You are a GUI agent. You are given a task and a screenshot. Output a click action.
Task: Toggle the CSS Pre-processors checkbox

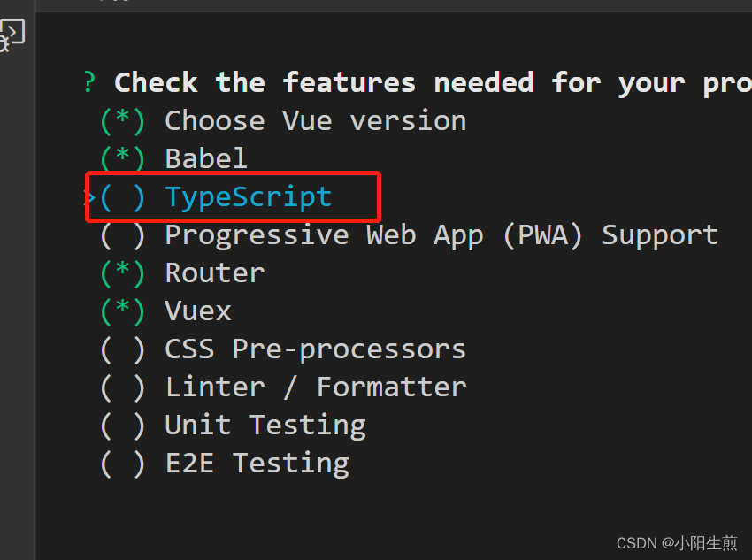(x=123, y=349)
